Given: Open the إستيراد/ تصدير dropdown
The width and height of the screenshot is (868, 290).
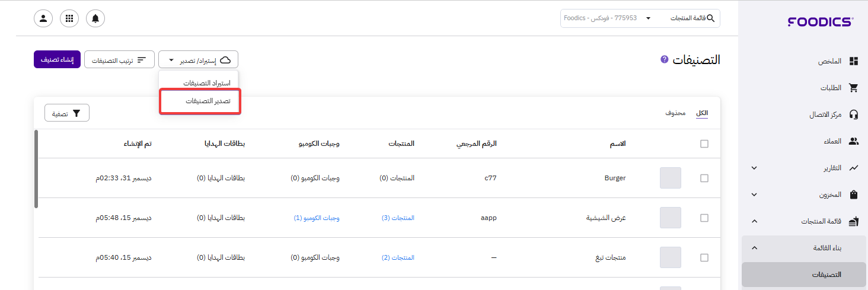Looking at the screenshot, I should 198,60.
